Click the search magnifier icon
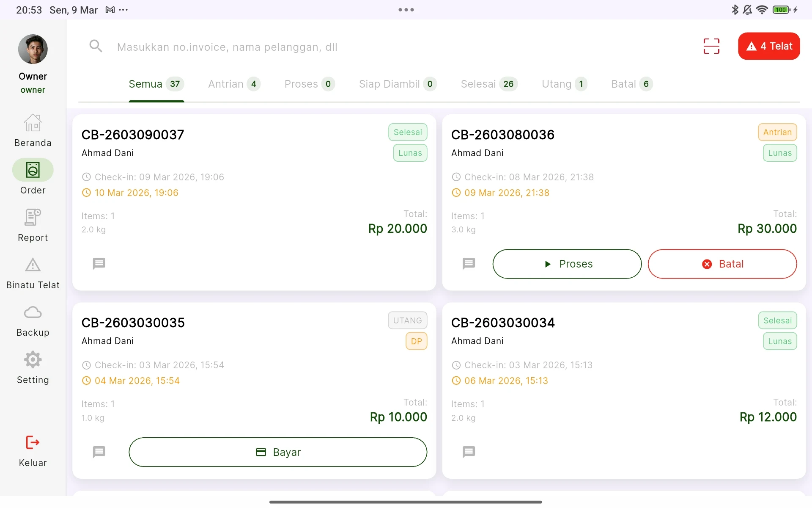 pos(96,46)
